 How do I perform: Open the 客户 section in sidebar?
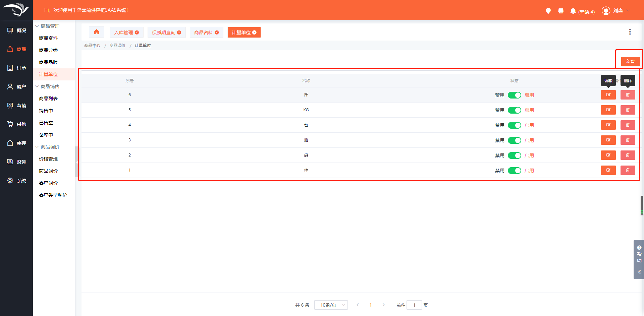16,87
